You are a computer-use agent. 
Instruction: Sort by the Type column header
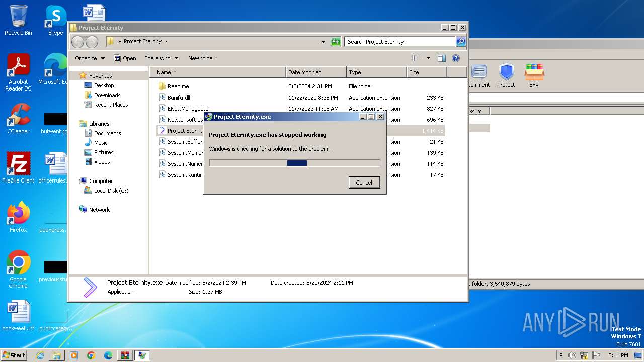pos(376,72)
